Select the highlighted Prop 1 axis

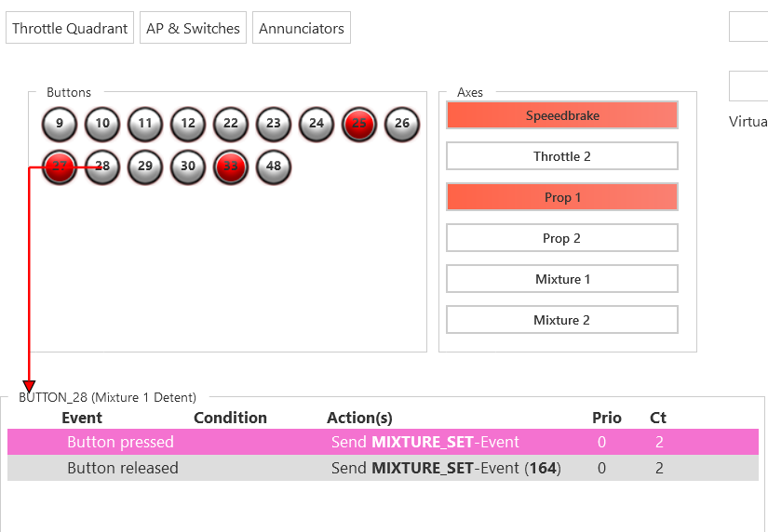[562, 197]
